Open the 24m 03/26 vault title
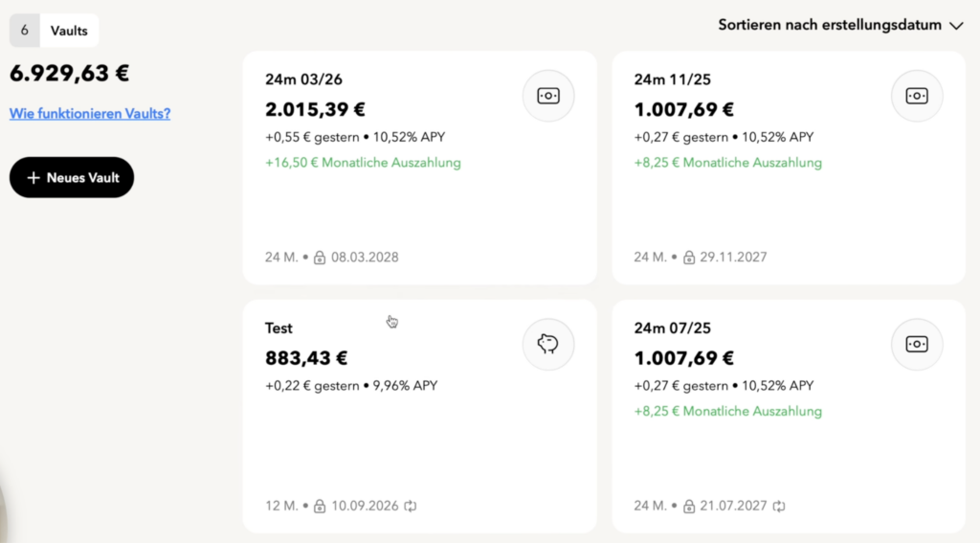This screenshot has height=543, width=980. (303, 79)
